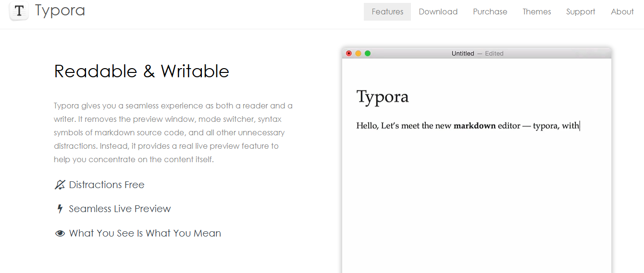Viewport: 644px width, 273px height.
Task: Click the crossed-out bell Distractions Free icon
Action: coord(60,185)
